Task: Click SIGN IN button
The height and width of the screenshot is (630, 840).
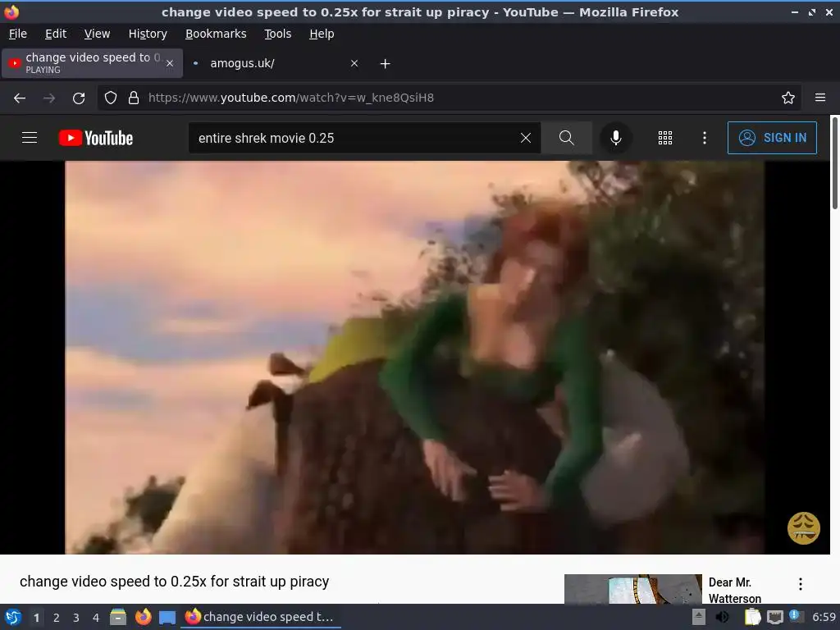Action: 772,138
